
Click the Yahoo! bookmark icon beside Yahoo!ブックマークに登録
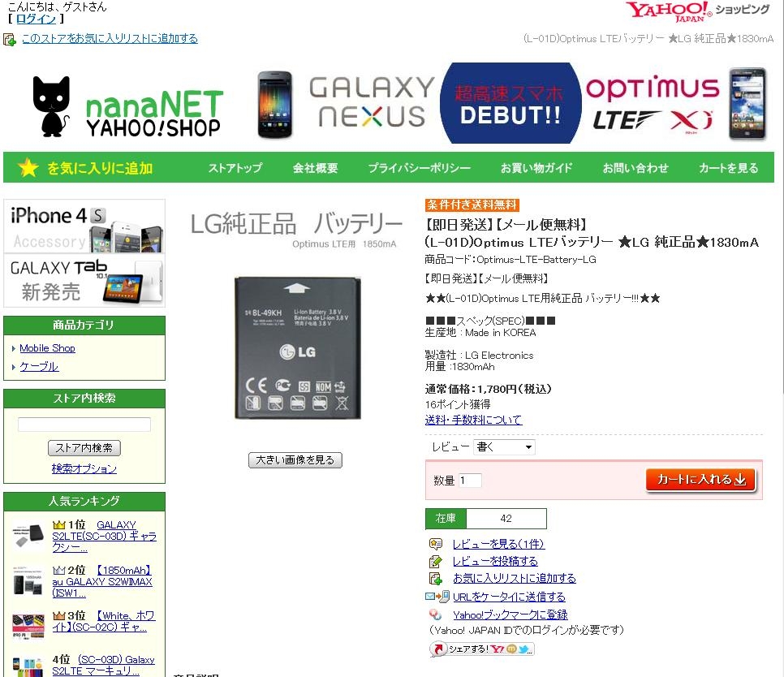coord(436,614)
